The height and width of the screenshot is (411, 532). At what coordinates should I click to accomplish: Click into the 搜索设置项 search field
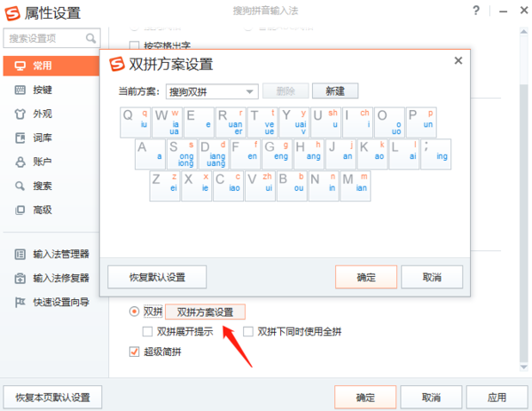(44, 39)
